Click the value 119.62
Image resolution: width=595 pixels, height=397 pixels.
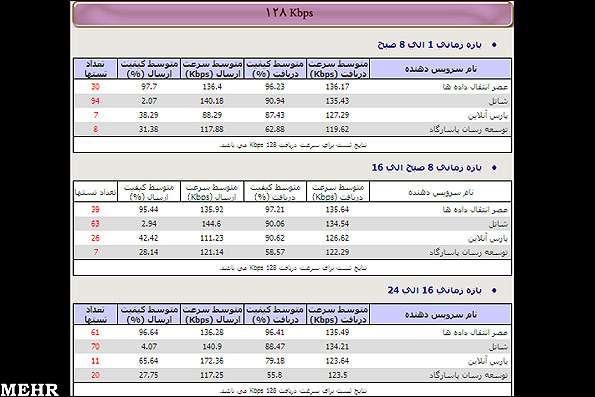pos(337,129)
